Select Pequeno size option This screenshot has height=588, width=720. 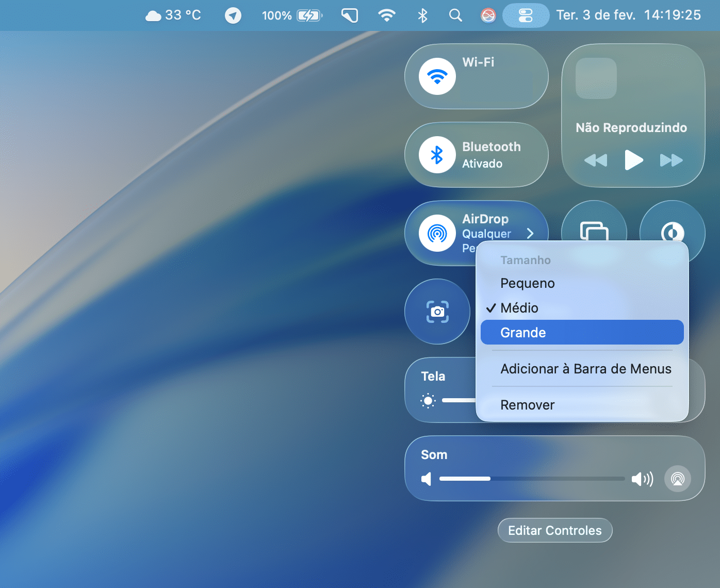pyautogui.click(x=527, y=283)
